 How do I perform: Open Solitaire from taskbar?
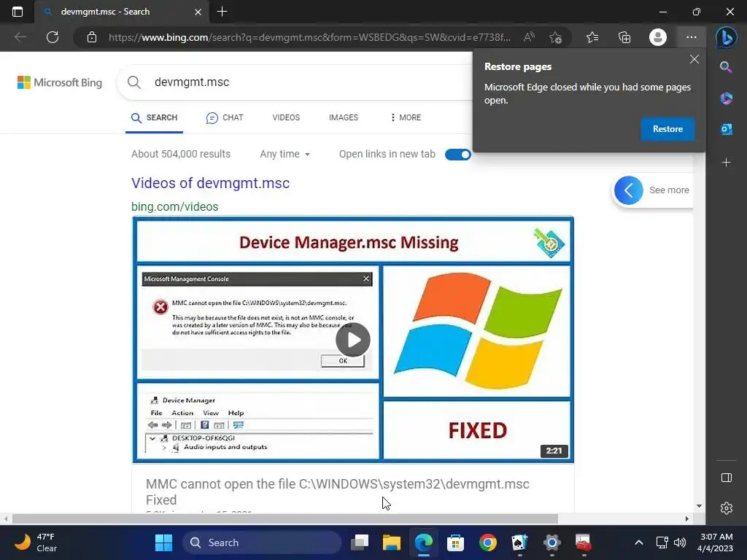(519, 542)
